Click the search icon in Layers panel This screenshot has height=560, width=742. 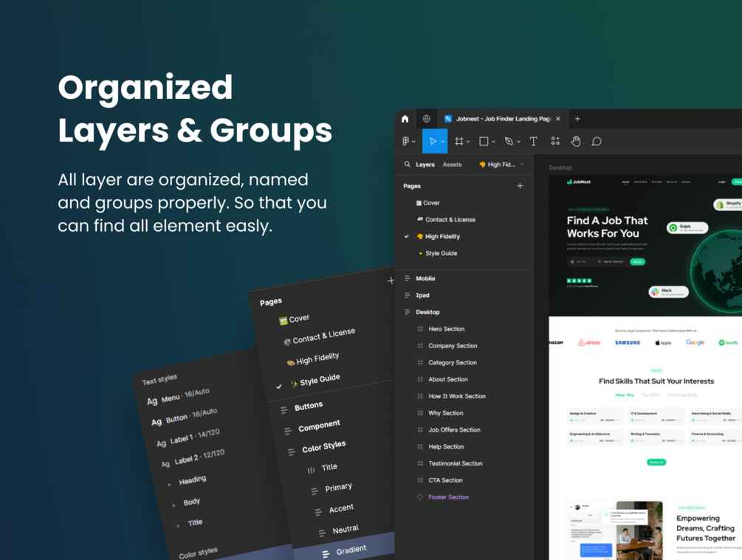[x=407, y=164]
